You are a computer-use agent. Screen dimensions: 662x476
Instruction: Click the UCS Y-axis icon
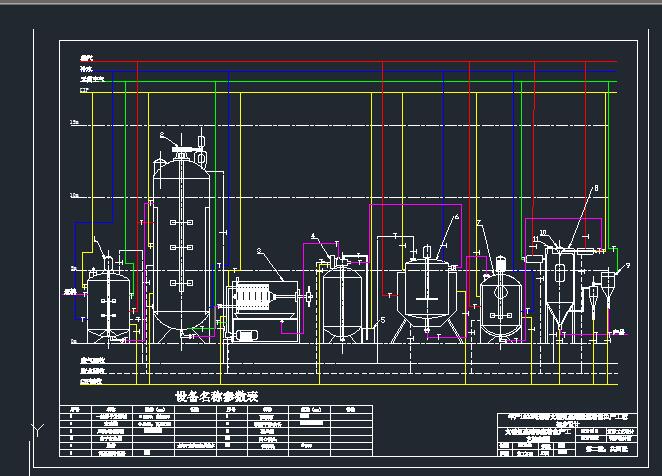coord(37,430)
